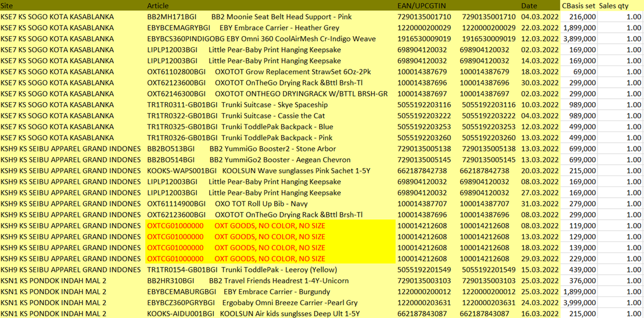Select the date cell 24.03.2022
This screenshot has width=644, height=318.
coord(540,303)
